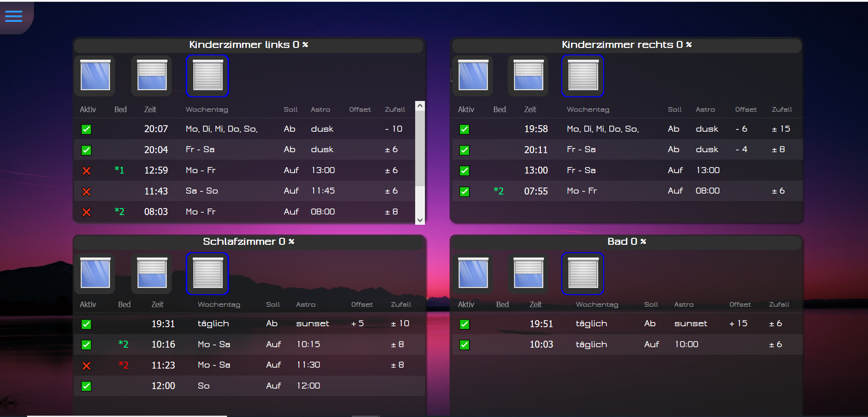The width and height of the screenshot is (868, 417).
Task: Click the "+ 5" offset in Schlafzimmer
Action: click(357, 323)
